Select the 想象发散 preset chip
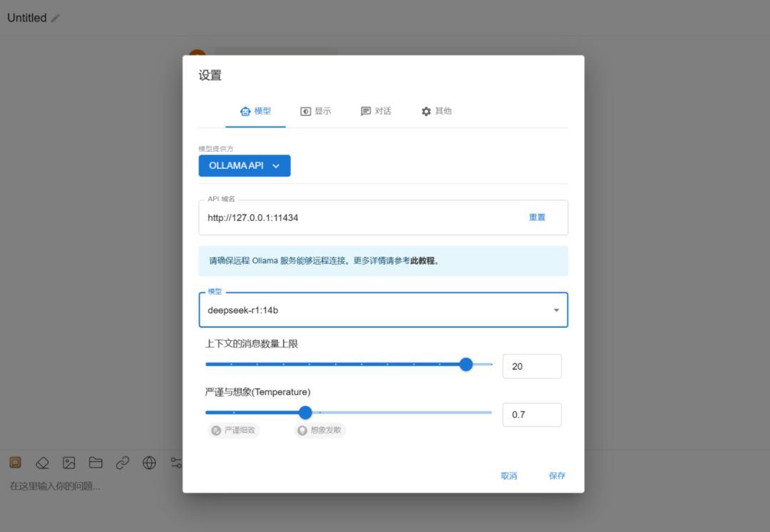 [320, 430]
